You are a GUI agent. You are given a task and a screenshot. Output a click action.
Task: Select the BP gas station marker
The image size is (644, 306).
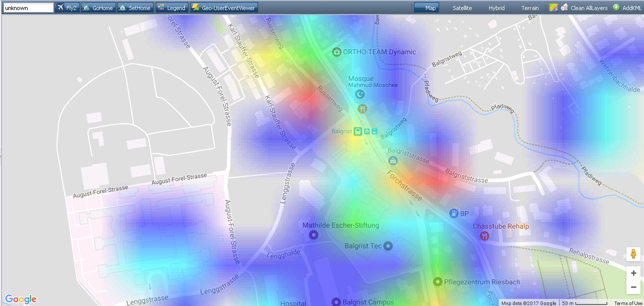point(454,213)
